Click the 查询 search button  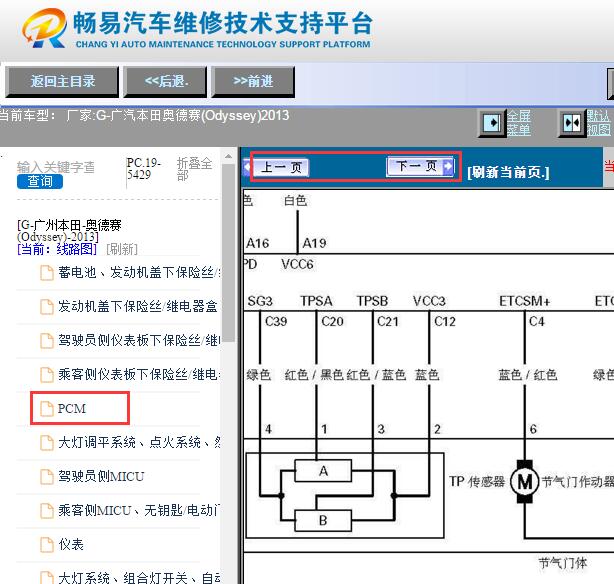(40, 181)
